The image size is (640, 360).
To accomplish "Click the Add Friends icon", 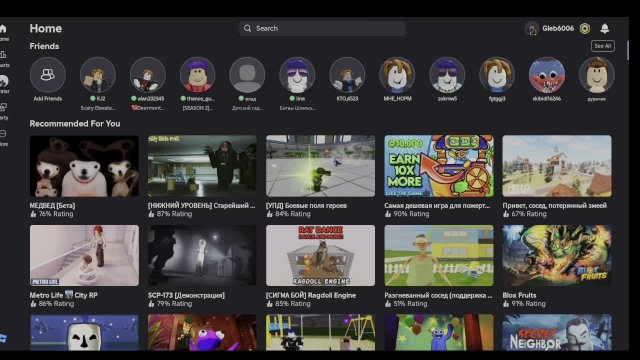I will pos(48,75).
